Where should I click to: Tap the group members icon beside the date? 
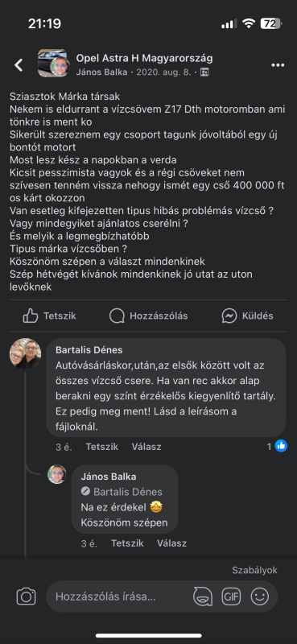pyautogui.click(x=204, y=72)
